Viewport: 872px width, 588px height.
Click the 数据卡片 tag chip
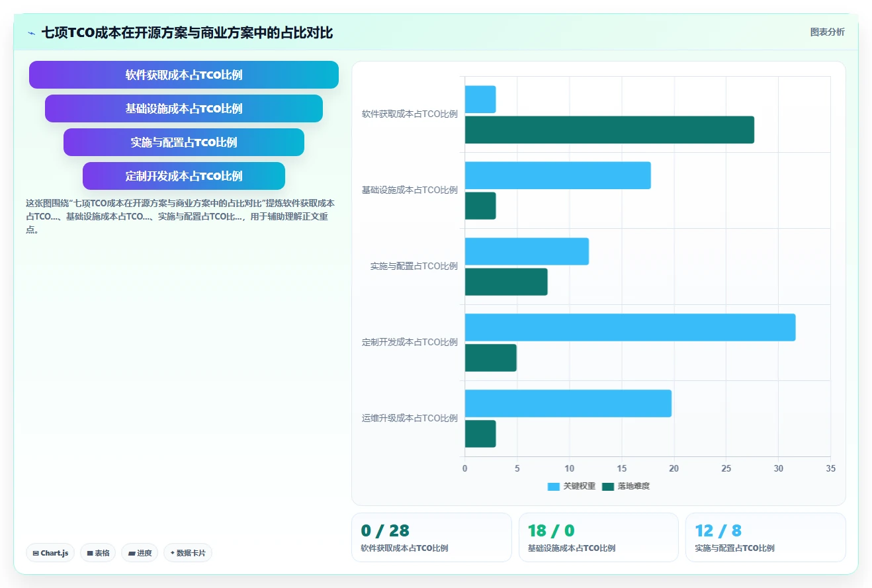click(188, 553)
